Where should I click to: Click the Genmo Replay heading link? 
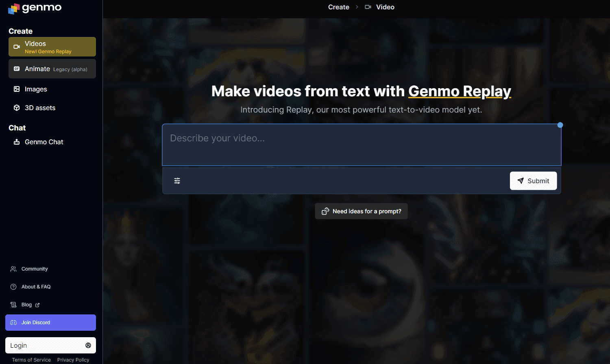point(460,91)
